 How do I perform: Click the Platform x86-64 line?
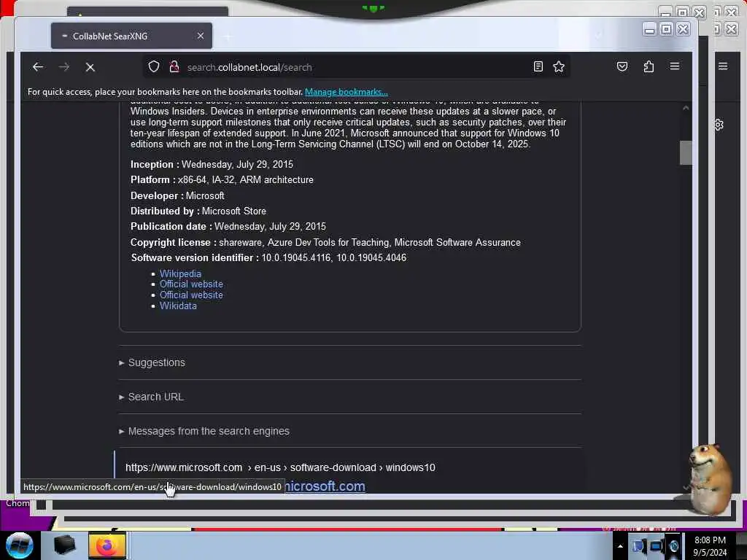[222, 180]
